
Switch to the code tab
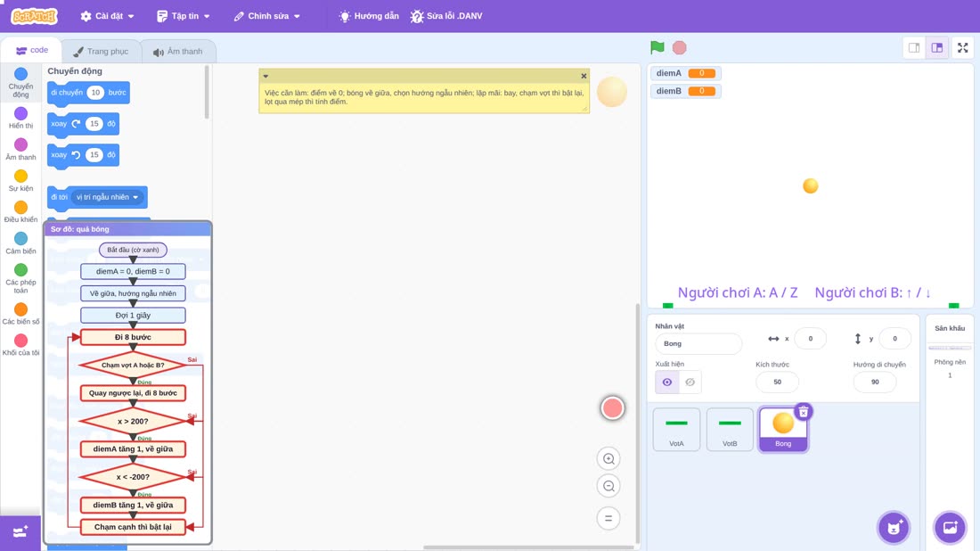(32, 50)
